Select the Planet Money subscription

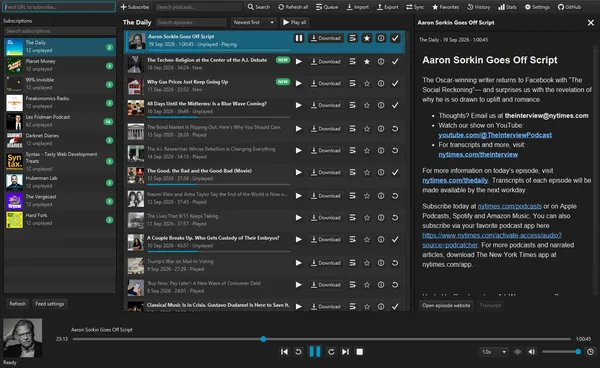[x=60, y=65]
